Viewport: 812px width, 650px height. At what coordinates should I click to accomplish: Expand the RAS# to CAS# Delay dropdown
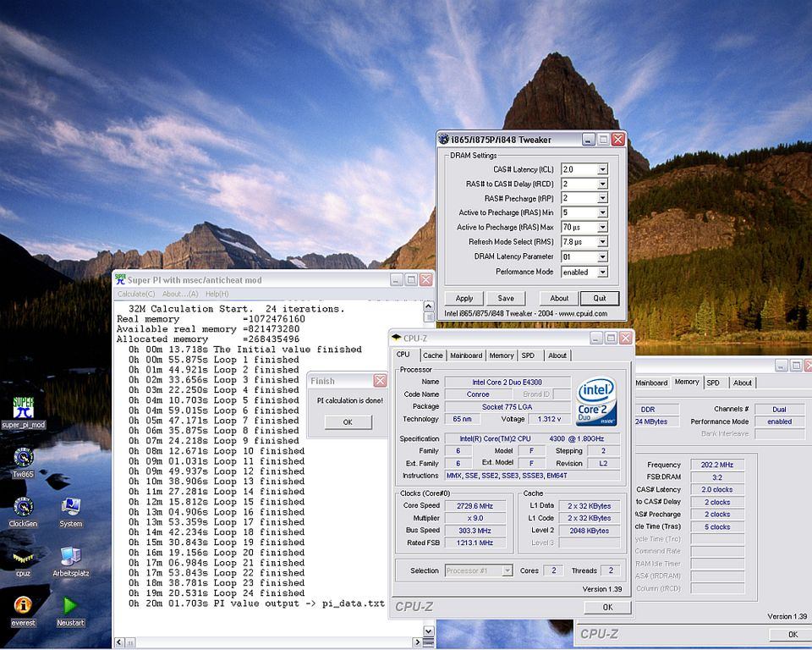point(602,184)
